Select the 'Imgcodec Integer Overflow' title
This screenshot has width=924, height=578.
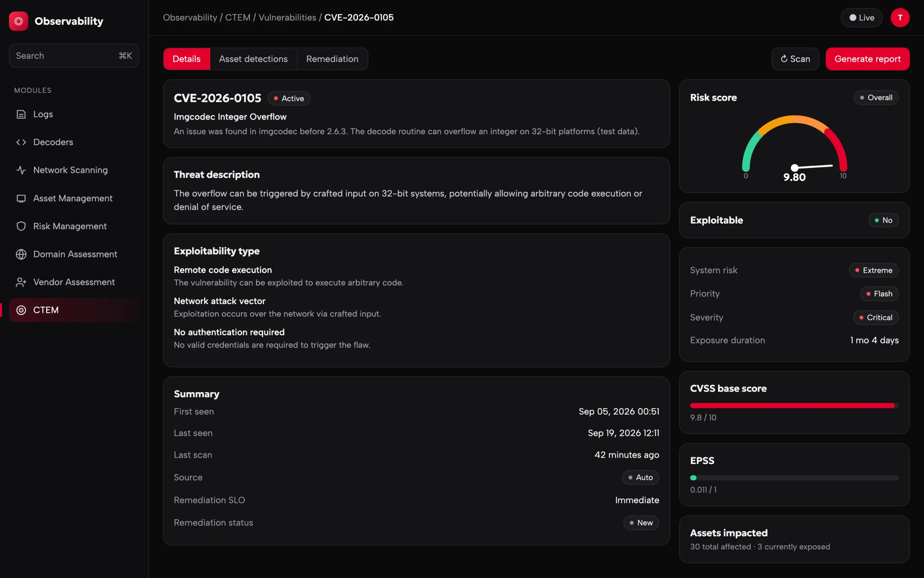(x=230, y=117)
